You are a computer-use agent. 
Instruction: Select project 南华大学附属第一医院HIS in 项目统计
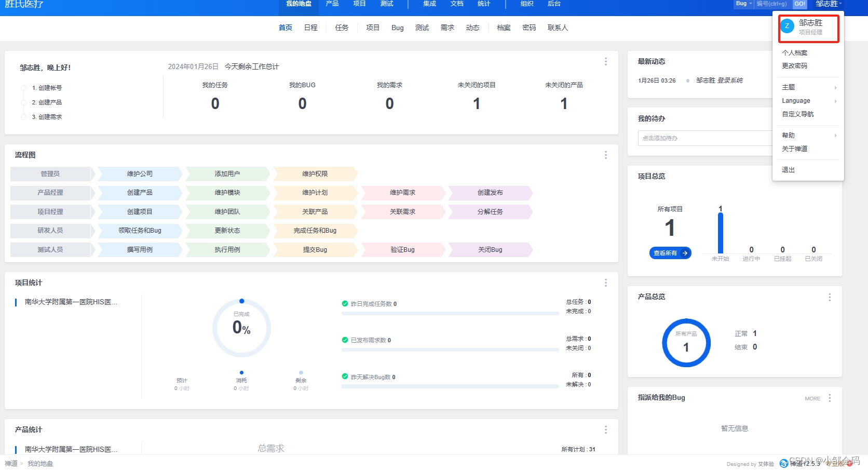[x=71, y=302]
